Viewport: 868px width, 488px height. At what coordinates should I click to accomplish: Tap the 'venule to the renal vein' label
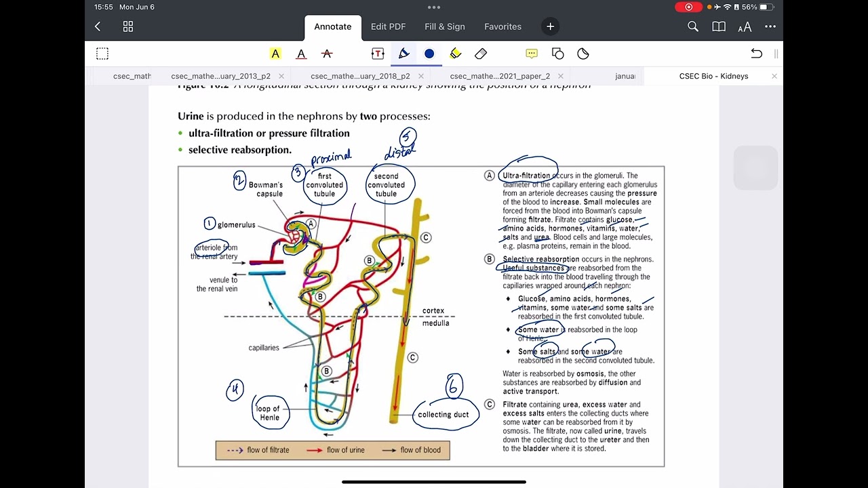point(218,284)
